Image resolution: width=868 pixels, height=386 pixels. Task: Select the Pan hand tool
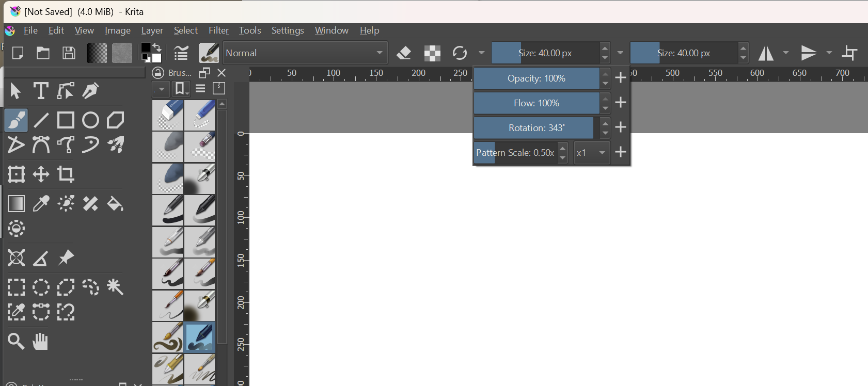click(41, 341)
